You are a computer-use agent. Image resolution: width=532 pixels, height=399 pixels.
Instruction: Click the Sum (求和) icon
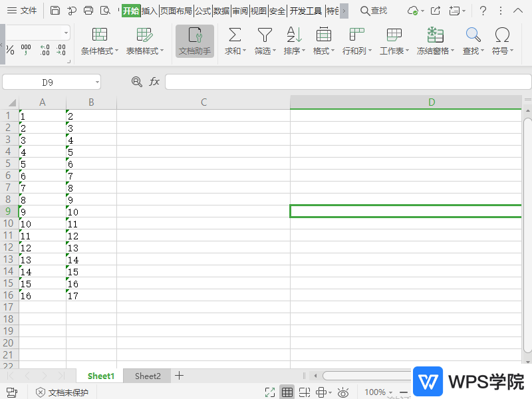(235, 35)
